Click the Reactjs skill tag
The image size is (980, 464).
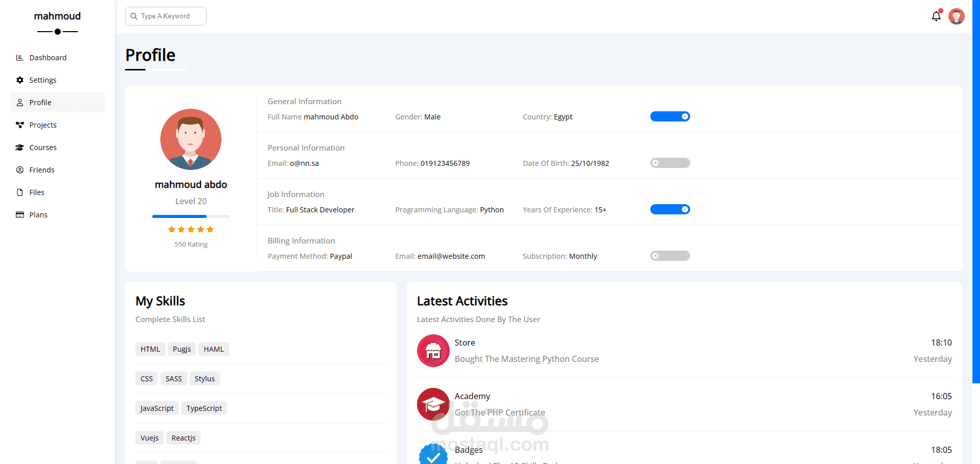[x=183, y=438]
